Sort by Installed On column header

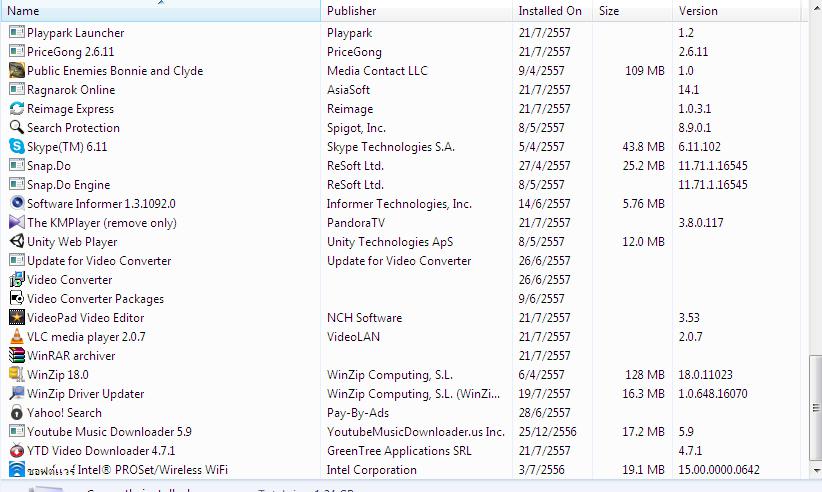click(x=550, y=11)
